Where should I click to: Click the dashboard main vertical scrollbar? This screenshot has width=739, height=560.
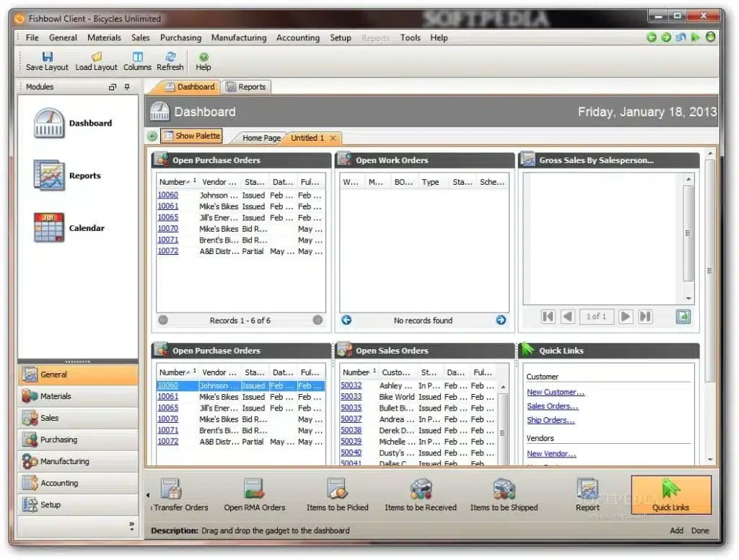pos(710,271)
